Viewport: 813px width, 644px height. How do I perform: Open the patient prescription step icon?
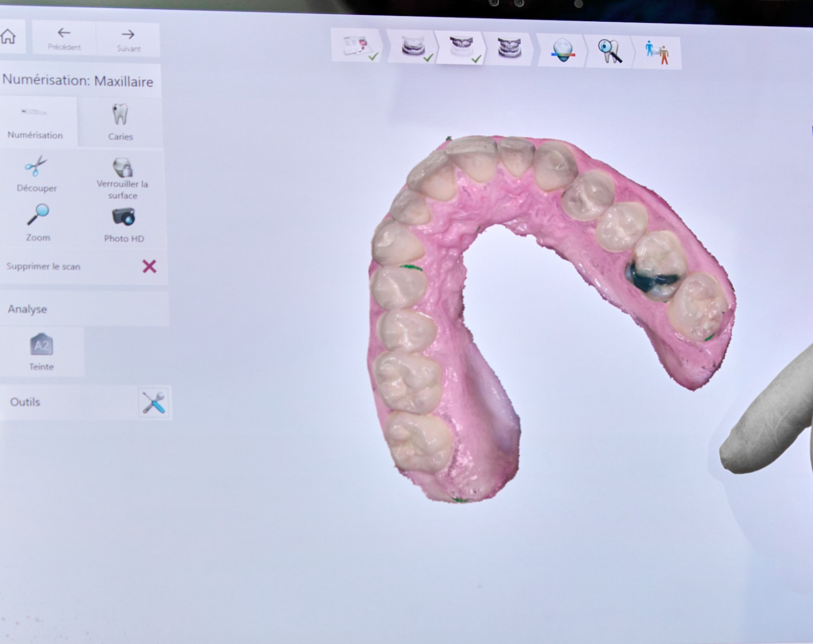(357, 45)
